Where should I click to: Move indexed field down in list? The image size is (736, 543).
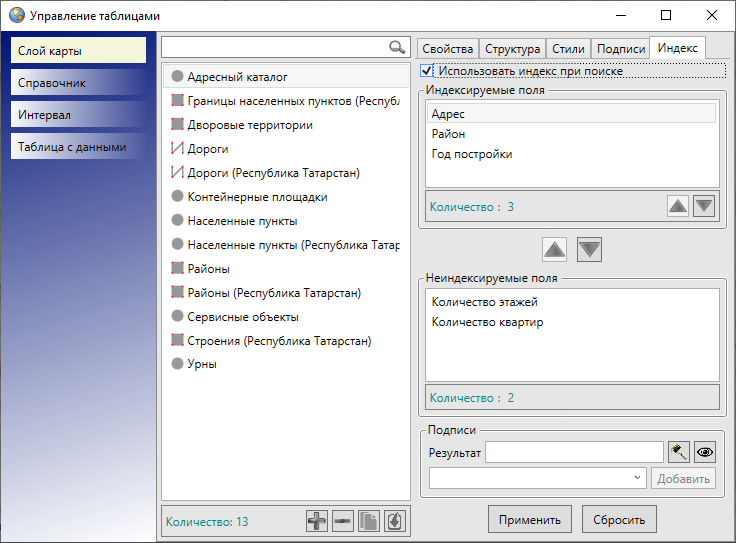(704, 206)
